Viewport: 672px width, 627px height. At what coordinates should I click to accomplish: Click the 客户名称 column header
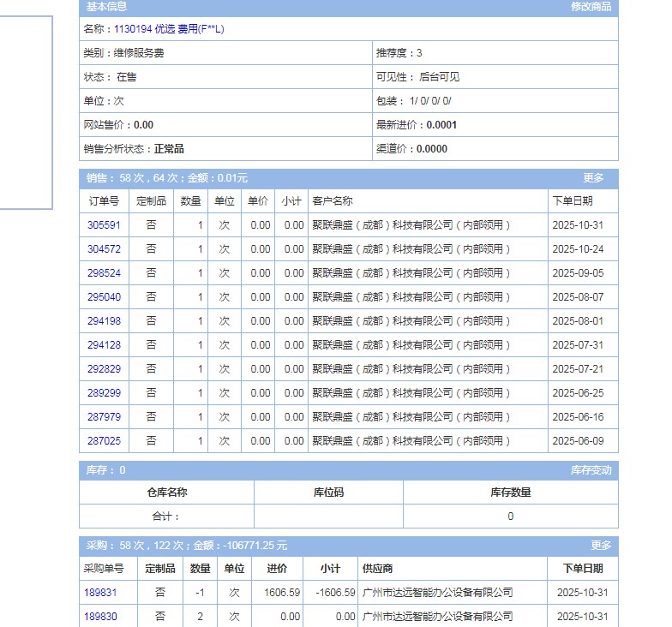pos(332,201)
